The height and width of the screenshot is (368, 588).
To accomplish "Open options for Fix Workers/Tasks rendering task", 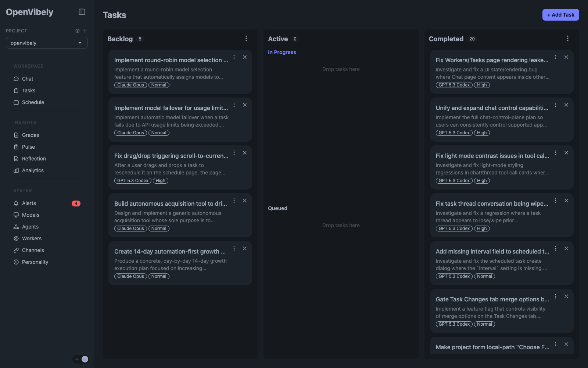I will coord(556,57).
